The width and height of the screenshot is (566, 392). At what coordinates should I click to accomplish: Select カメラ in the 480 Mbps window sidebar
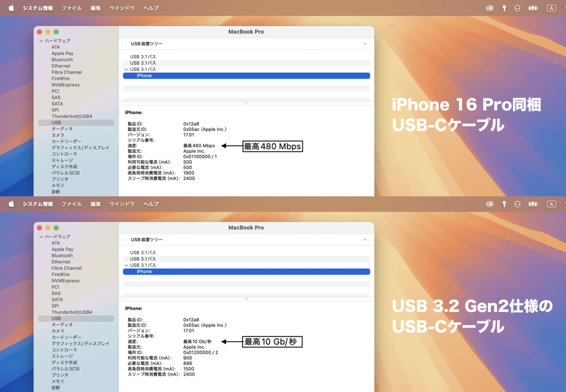(58, 135)
